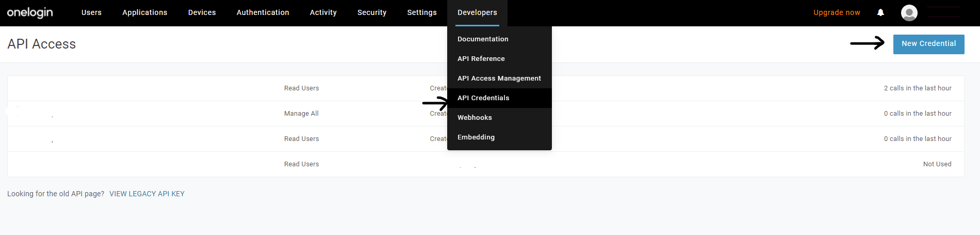The image size is (980, 235).
Task: Click the New Credential button
Action: click(928, 44)
